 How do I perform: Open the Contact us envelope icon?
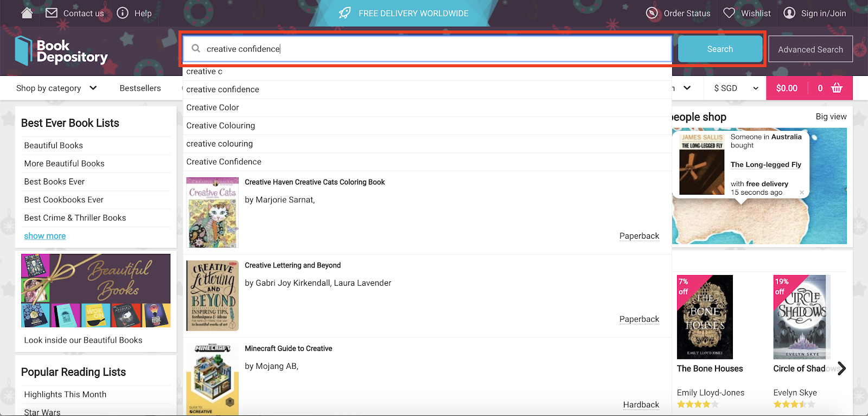point(52,12)
